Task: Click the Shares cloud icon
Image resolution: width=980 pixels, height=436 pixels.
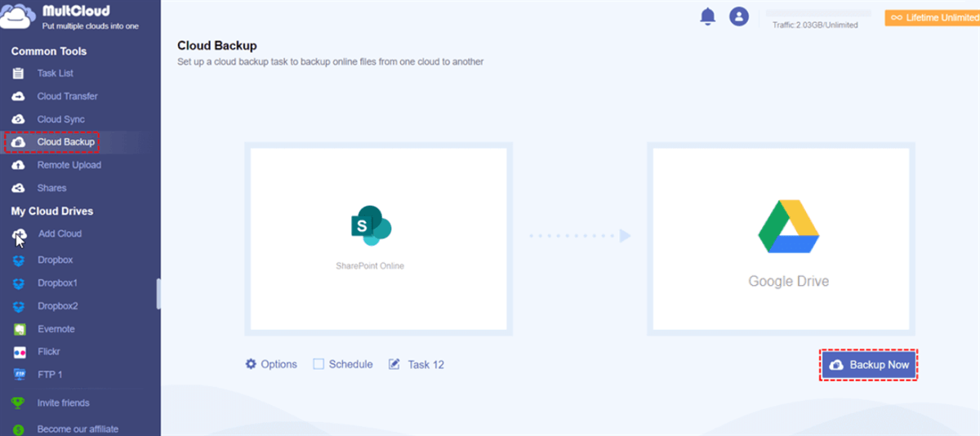Action: [x=18, y=188]
